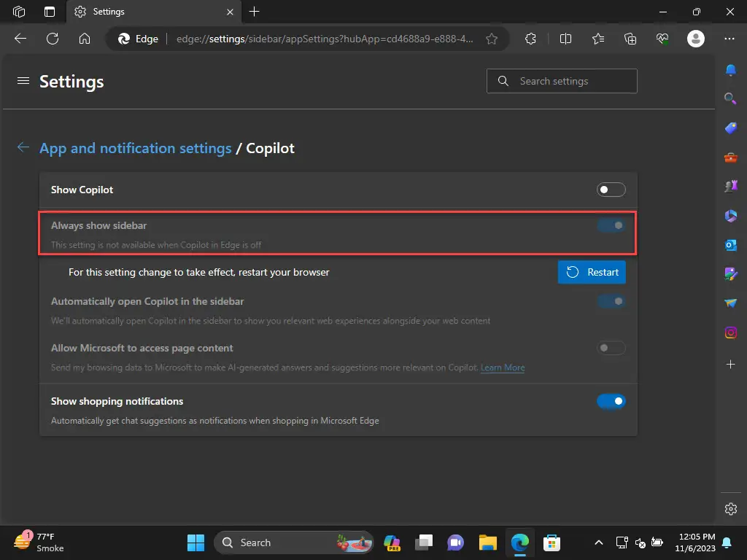This screenshot has height=560, width=747.
Task: Open a new tab with the plus button
Action: [x=255, y=12]
